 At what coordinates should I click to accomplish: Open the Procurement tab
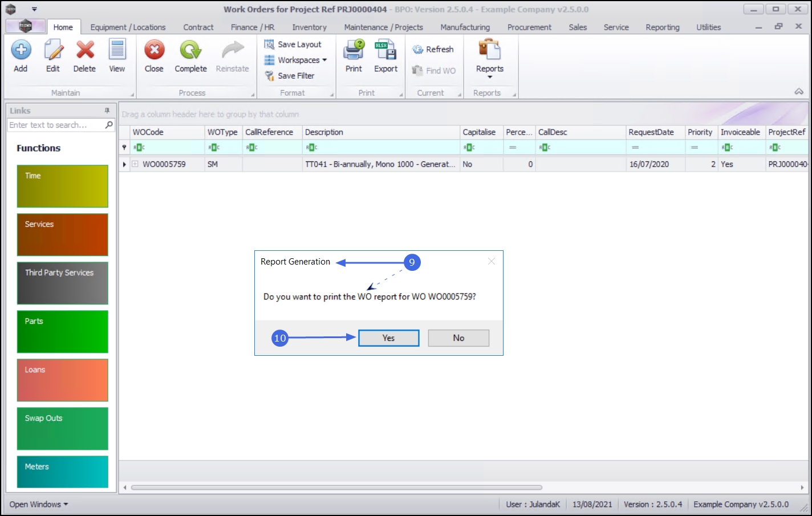click(x=530, y=27)
